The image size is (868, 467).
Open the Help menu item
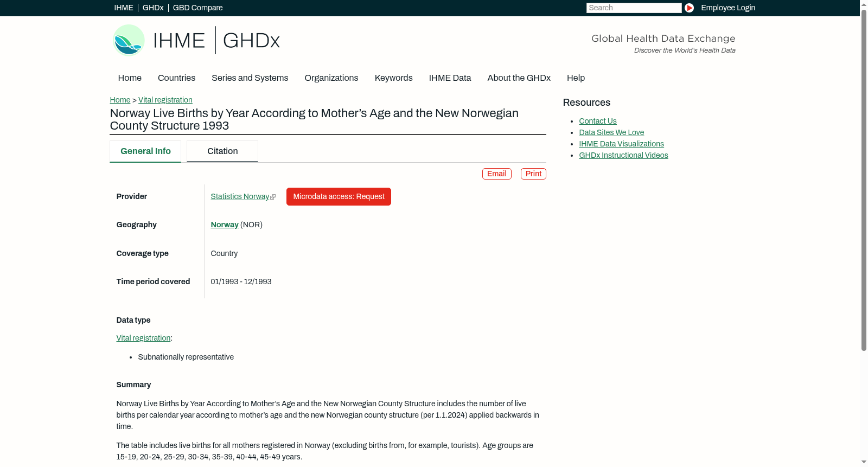[x=576, y=78]
